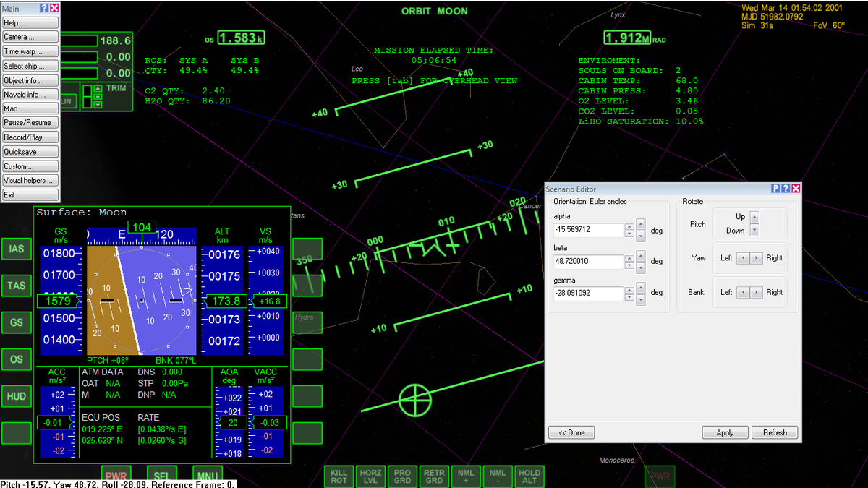Image resolution: width=868 pixels, height=488 pixels.
Task: Click the Scenario Editor P icon
Action: point(775,189)
